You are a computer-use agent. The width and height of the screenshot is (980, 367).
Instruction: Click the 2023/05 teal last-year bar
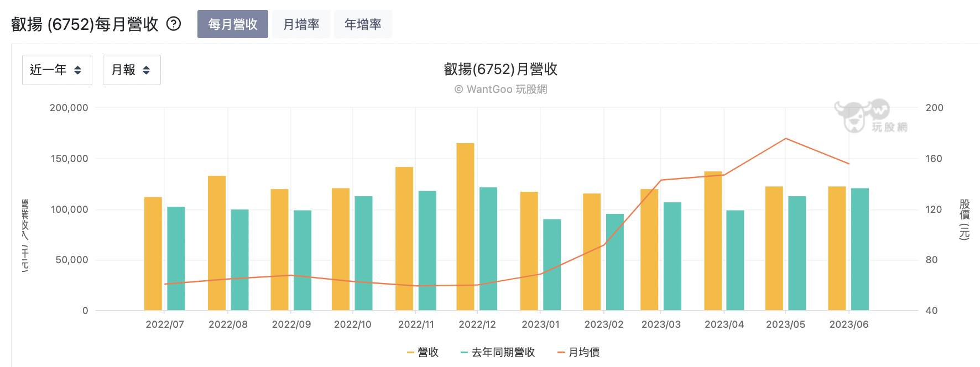click(797, 253)
